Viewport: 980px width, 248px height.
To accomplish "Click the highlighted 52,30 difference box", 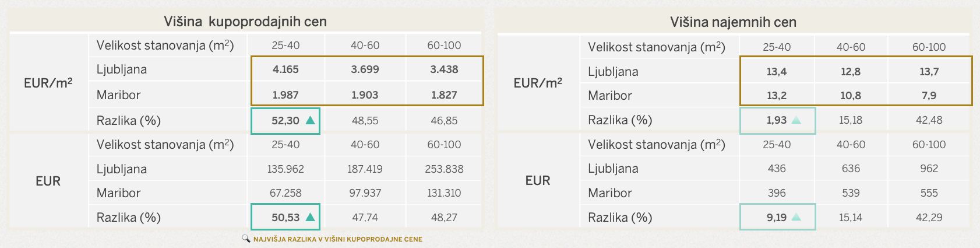I will point(285,121).
